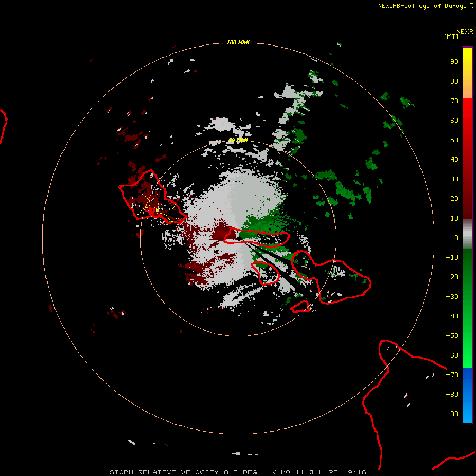
Task: Click the 20 value on velocity scale
Action: (454, 199)
